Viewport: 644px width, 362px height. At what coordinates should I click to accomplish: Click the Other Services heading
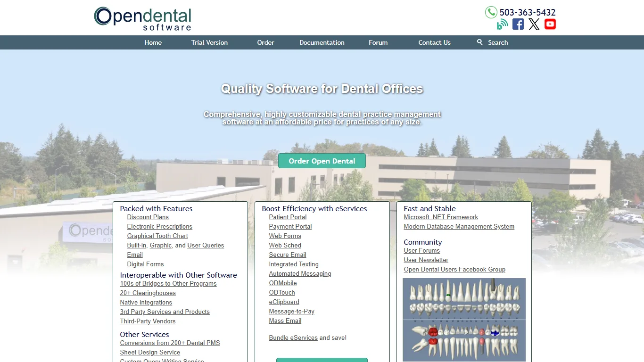coord(144,334)
